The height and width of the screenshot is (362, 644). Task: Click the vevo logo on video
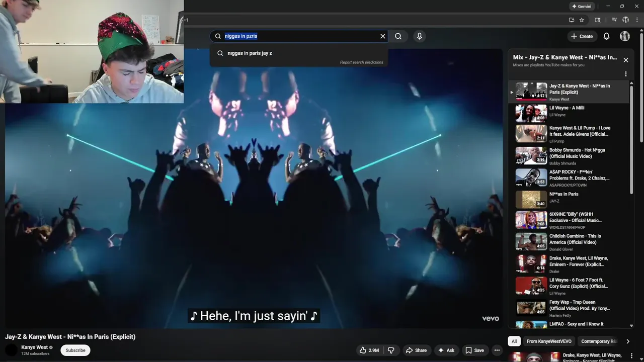(x=491, y=318)
